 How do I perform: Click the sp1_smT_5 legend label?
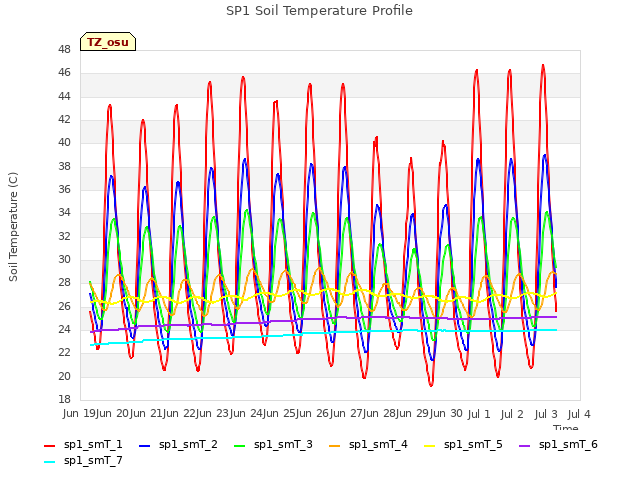[x=473, y=444]
